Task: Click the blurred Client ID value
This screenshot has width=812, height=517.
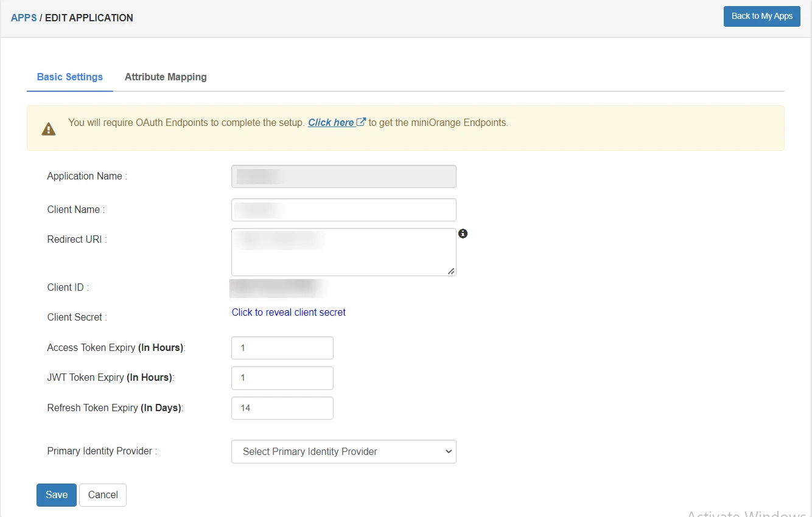Action: click(277, 287)
